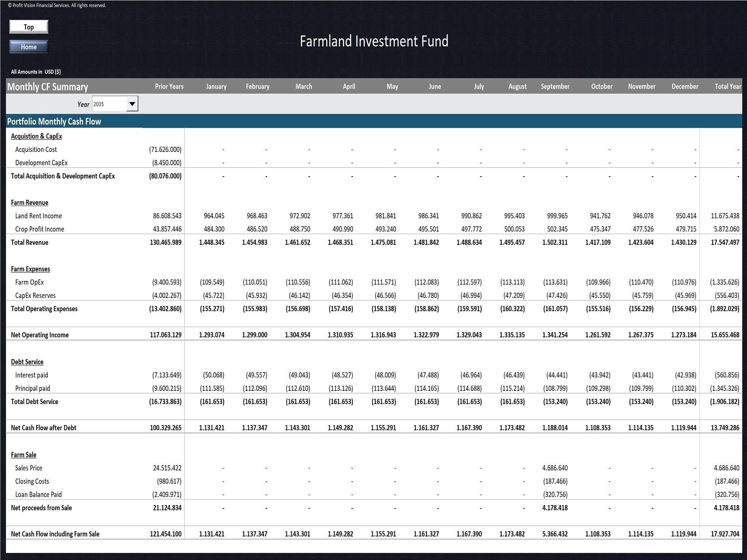Click the Farm Sale section heading

(x=24, y=455)
